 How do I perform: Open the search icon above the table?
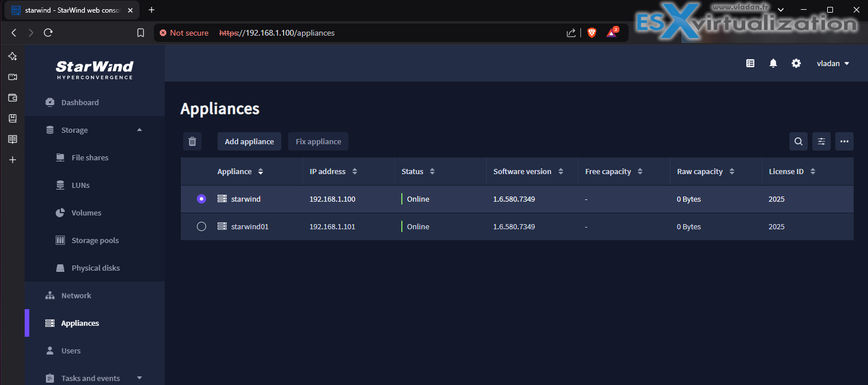799,141
